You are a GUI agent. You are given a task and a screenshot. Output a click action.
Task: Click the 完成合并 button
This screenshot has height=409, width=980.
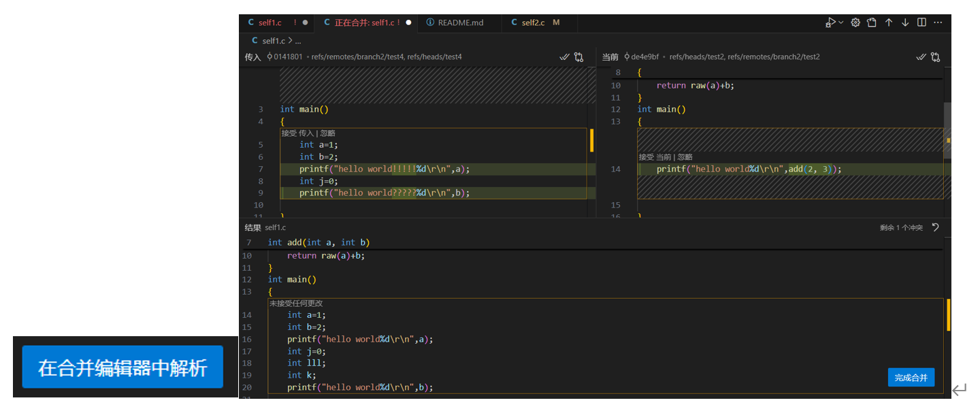(x=911, y=378)
